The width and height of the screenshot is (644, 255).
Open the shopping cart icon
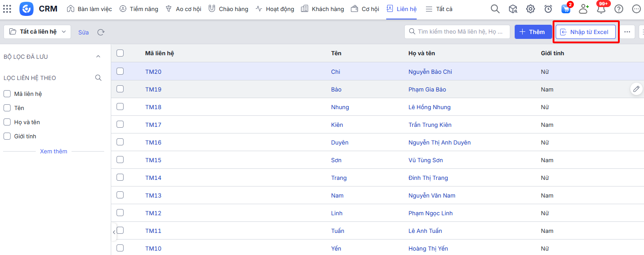pos(565,9)
